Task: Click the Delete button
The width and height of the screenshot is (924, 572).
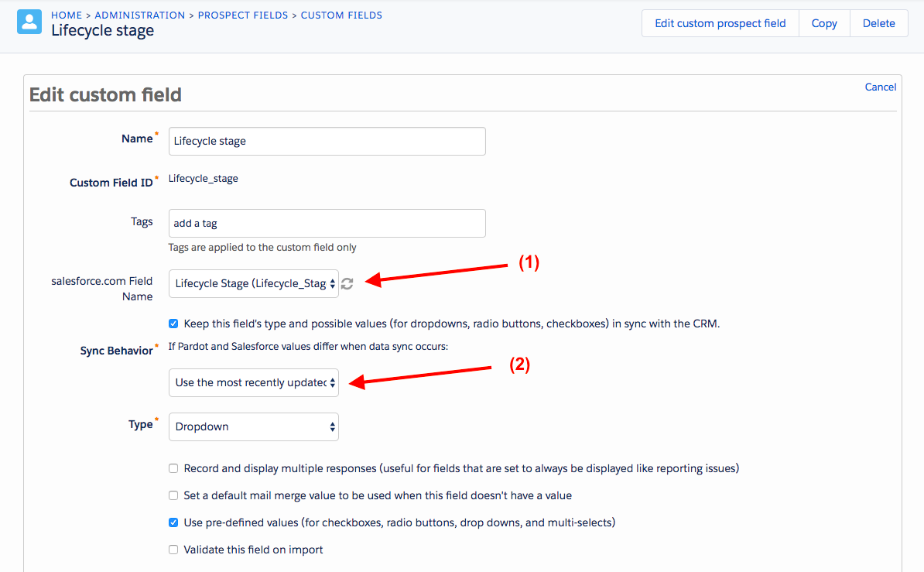Action: (878, 23)
